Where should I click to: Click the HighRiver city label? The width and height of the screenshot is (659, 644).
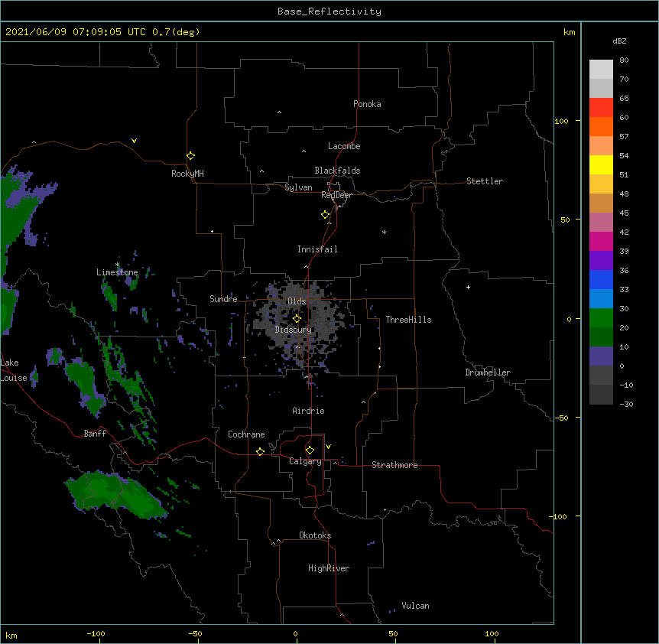click(x=329, y=568)
